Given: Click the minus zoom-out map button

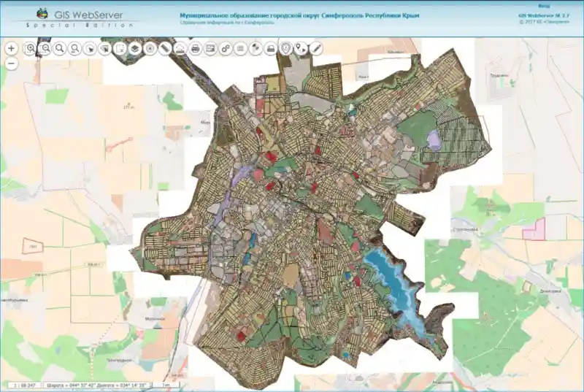Looking at the screenshot, I should 12,64.
